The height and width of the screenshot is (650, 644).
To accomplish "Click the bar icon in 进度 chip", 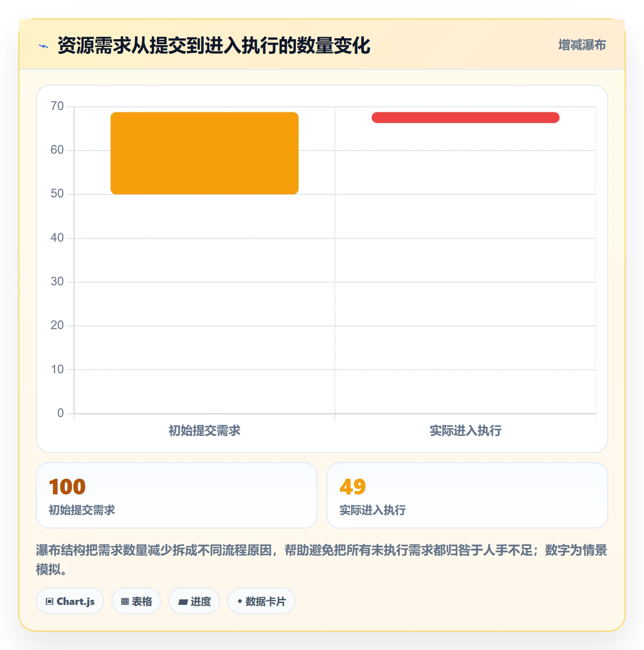I will (183, 602).
